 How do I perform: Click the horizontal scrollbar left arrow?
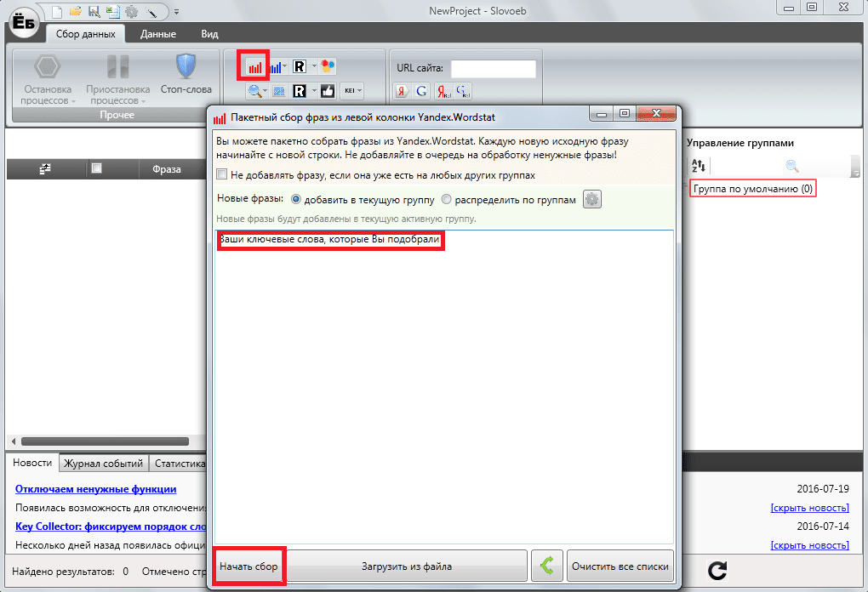pos(14,441)
